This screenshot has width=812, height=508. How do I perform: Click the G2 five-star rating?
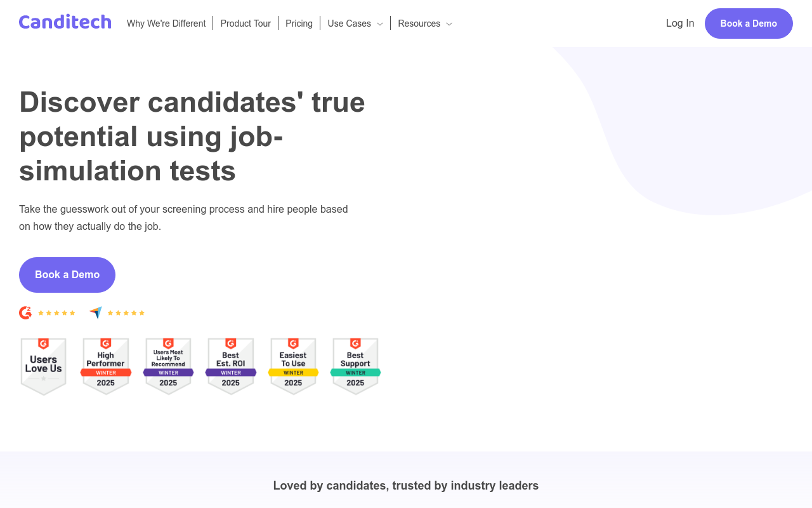[56, 313]
